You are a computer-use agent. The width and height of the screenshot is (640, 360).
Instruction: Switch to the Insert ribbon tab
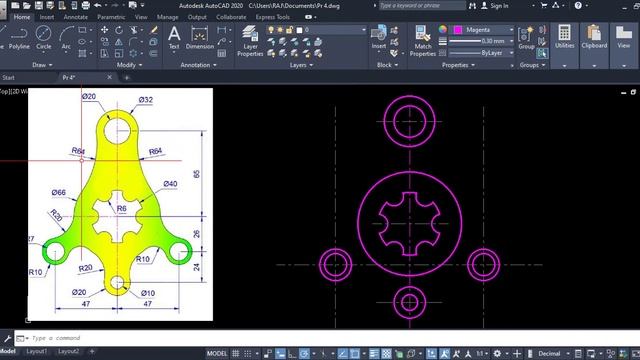click(x=47, y=17)
